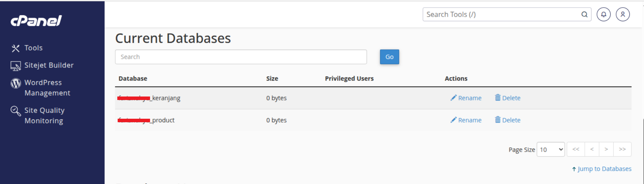Screen dimensions: 644x184
Task: Open WordPress Management in sidebar
Action: tap(47, 88)
